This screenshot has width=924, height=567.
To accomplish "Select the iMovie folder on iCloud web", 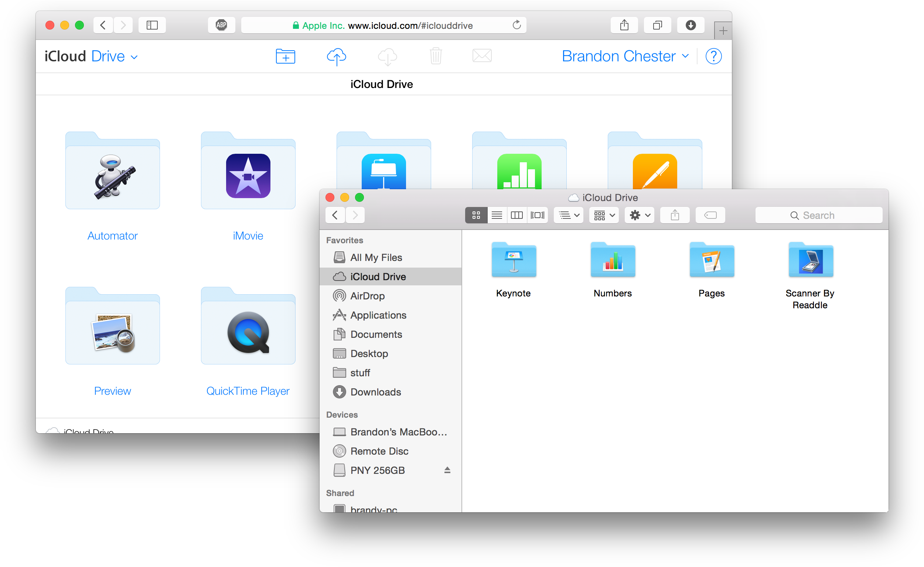I will (248, 171).
